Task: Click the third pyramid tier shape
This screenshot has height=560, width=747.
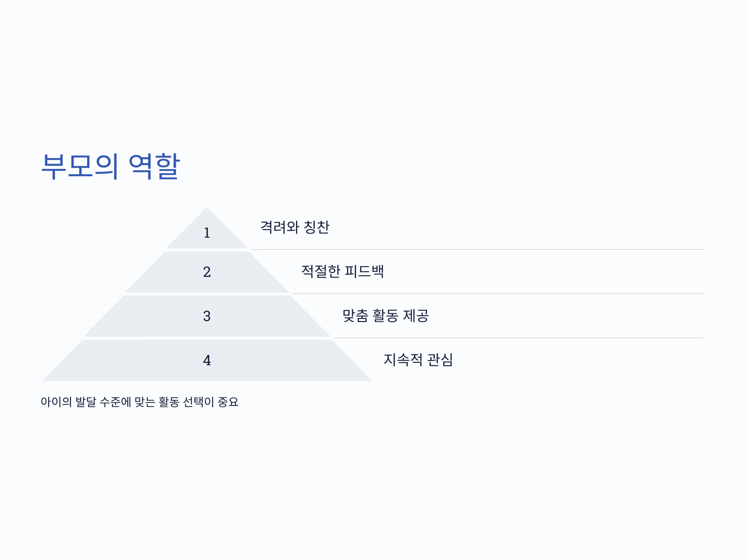Action: pyautogui.click(x=207, y=316)
